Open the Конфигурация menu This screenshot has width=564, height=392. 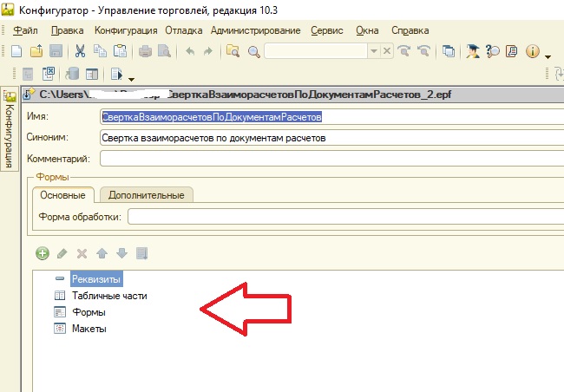click(x=126, y=30)
